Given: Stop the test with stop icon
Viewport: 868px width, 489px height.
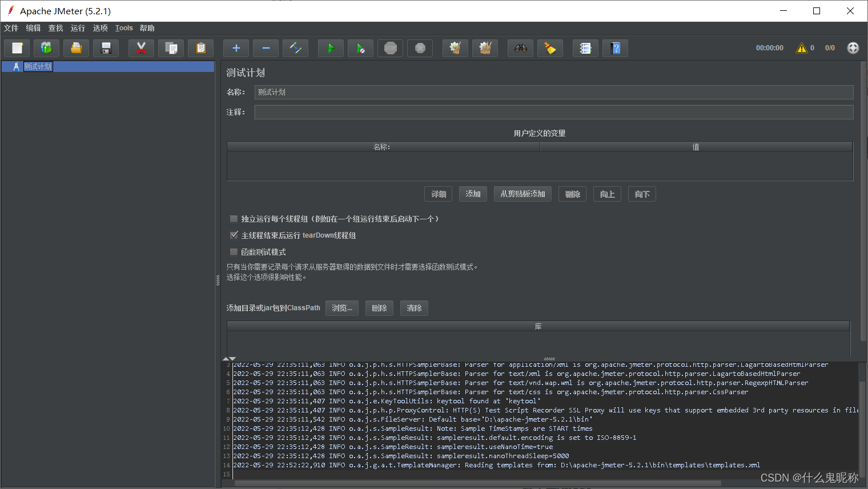Looking at the screenshot, I should pos(390,49).
